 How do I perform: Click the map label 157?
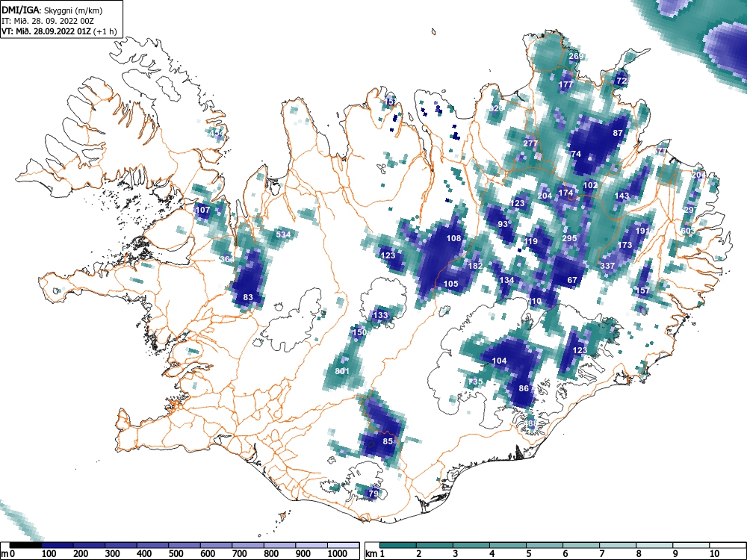(642, 290)
